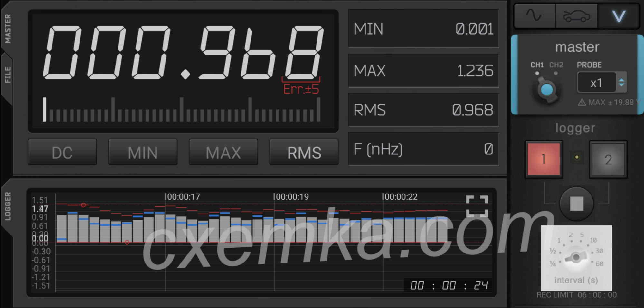
Task: Open the FILE side tab
Action: coord(8,75)
